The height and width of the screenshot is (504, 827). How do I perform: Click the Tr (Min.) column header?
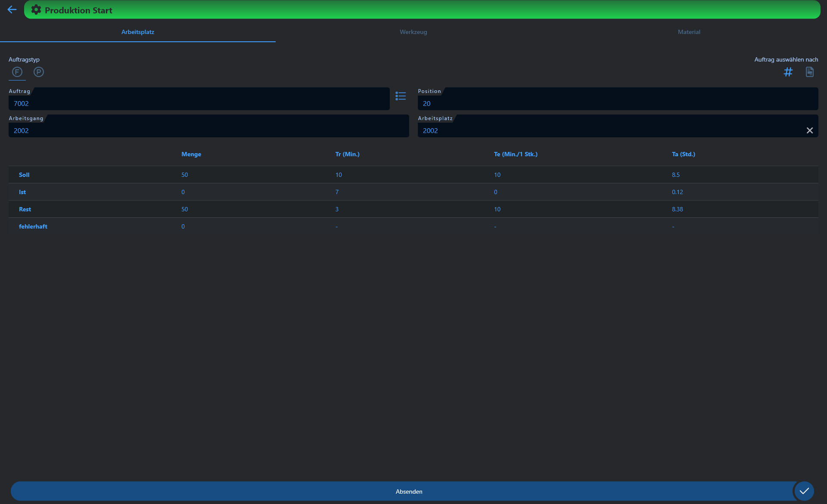348,154
